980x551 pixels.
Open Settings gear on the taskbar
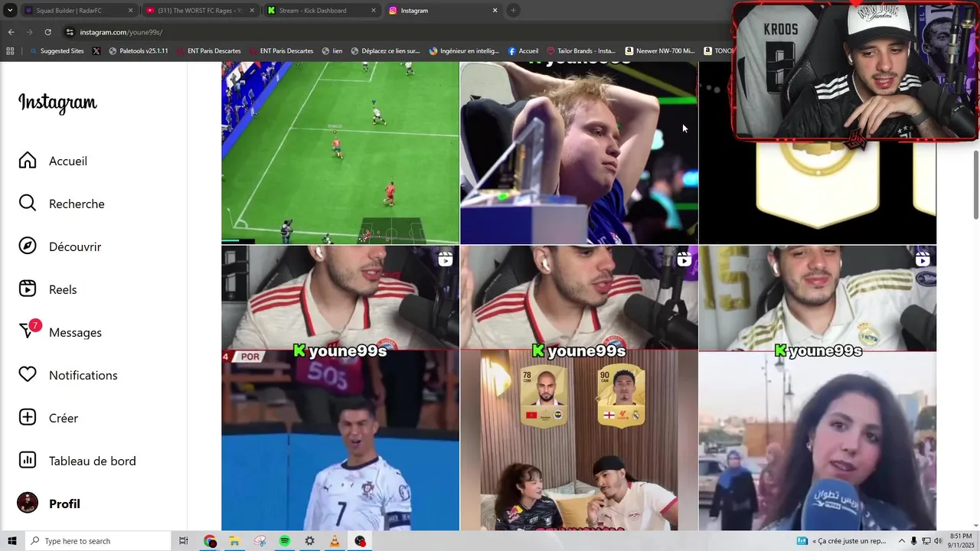point(309,541)
